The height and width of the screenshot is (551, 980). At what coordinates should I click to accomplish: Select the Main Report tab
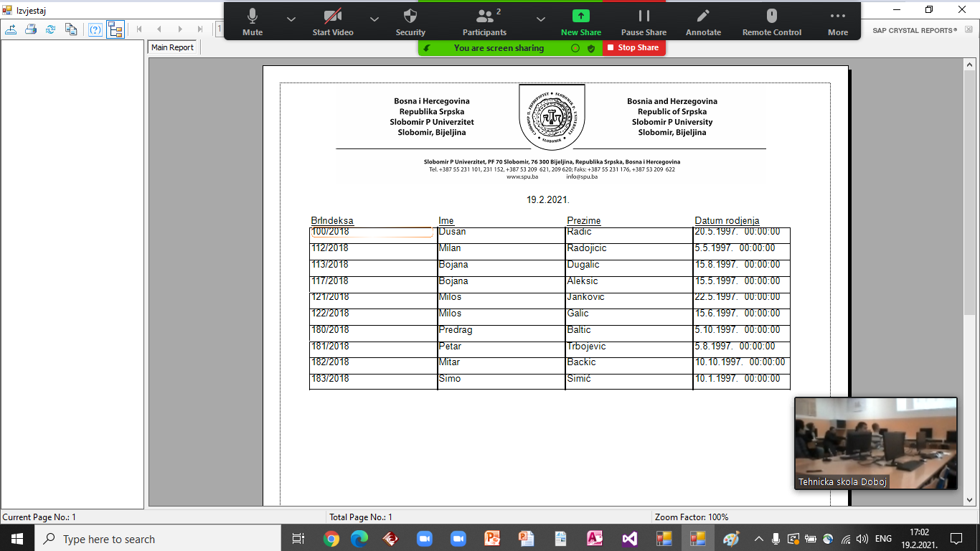172,47
